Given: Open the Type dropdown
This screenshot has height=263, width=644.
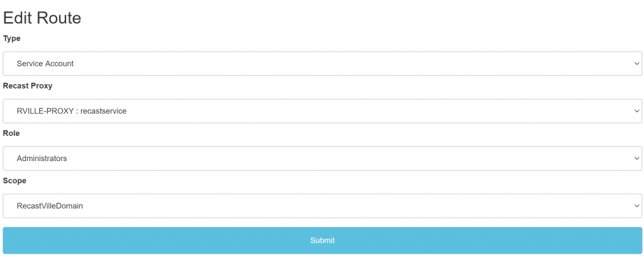Looking at the screenshot, I should coord(322,64).
